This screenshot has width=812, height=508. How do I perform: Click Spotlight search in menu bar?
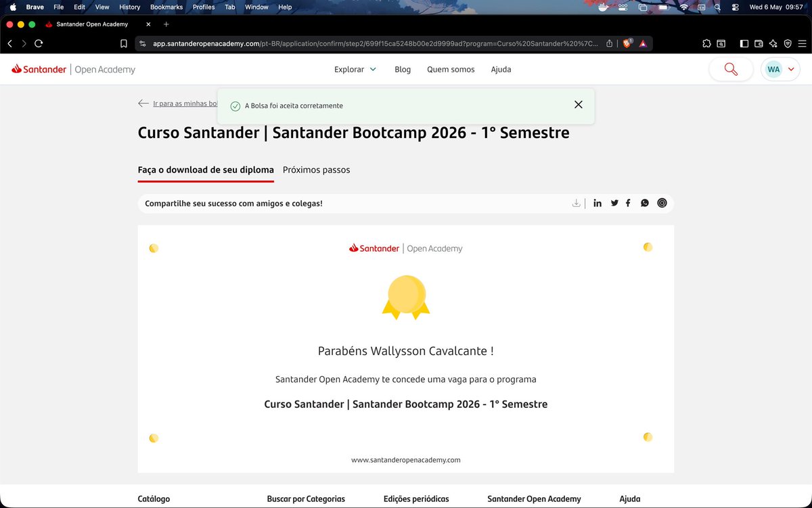(719, 7)
